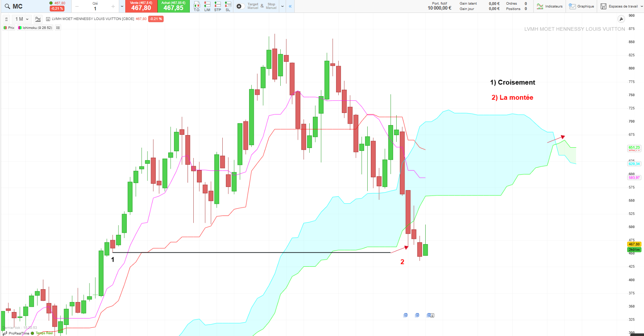Image resolution: width=644 pixels, height=336 pixels.
Task: Open the chart settings wrench icon
Action: click(621, 19)
